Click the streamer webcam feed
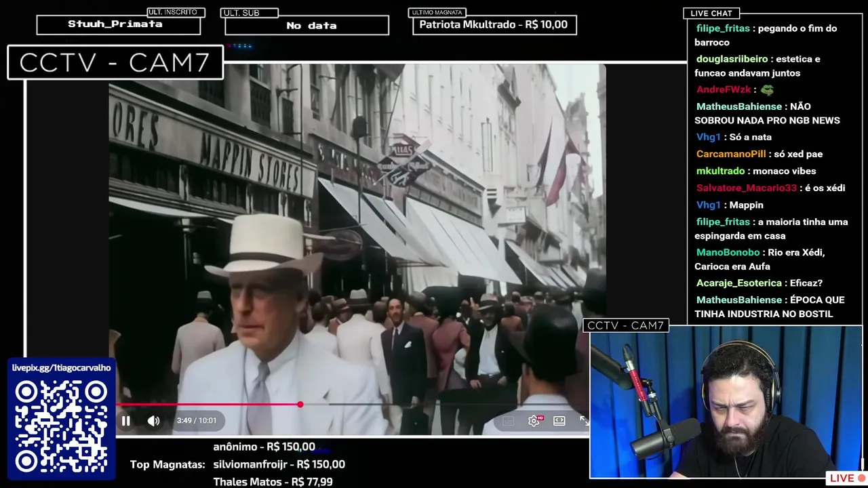Viewport: 868px width, 488px height. (x=726, y=403)
